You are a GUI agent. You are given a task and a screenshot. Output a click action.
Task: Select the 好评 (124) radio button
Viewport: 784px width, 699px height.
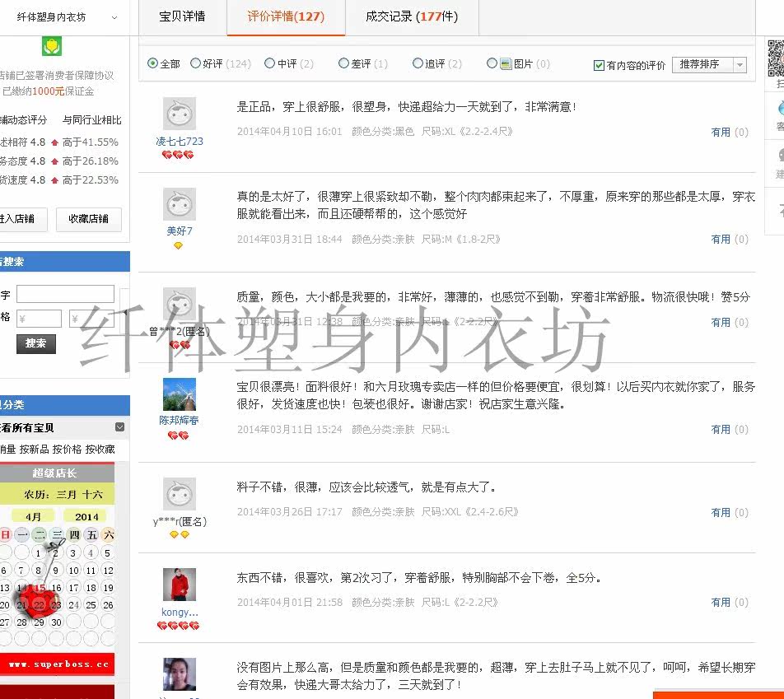pyautogui.click(x=195, y=63)
